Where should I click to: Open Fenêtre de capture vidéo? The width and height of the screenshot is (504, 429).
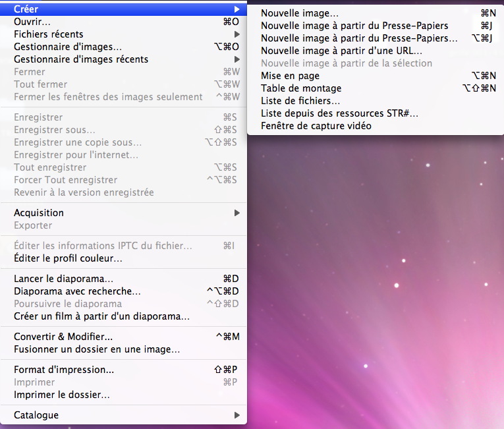tap(376, 126)
